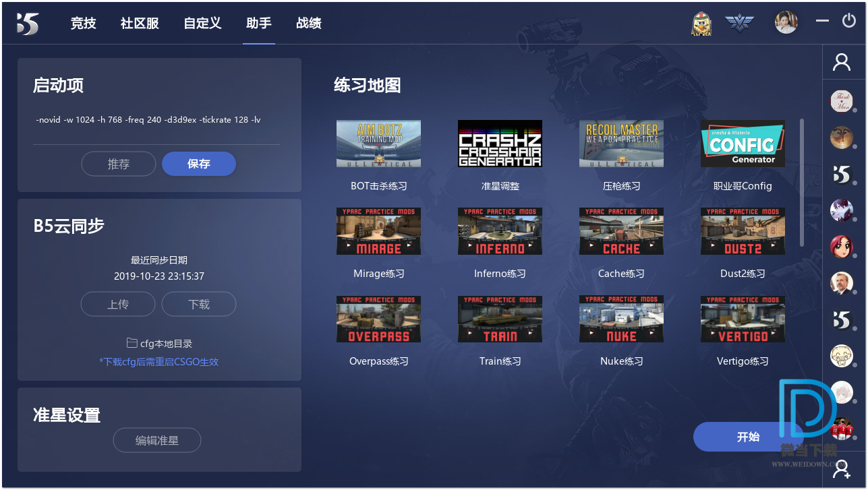This screenshot has height=490, width=868.
Task: Select the purple anime friend avatar
Action: point(842,210)
